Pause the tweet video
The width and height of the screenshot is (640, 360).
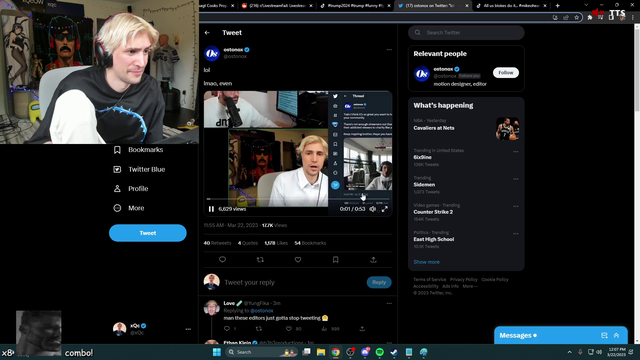pos(211,209)
